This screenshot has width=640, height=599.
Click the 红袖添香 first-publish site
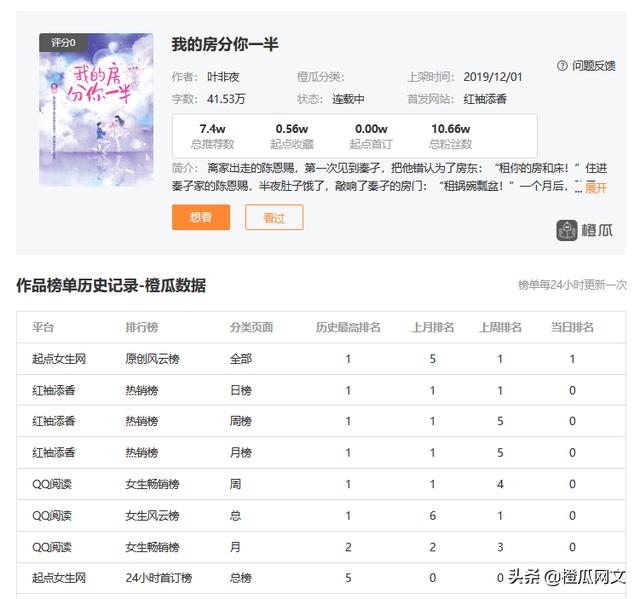coord(485,99)
